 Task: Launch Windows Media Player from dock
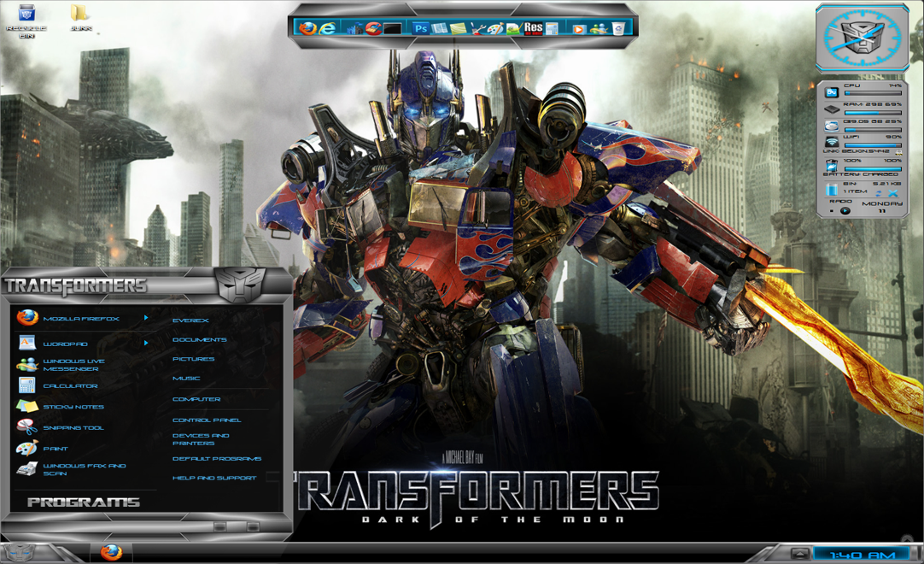(579, 30)
